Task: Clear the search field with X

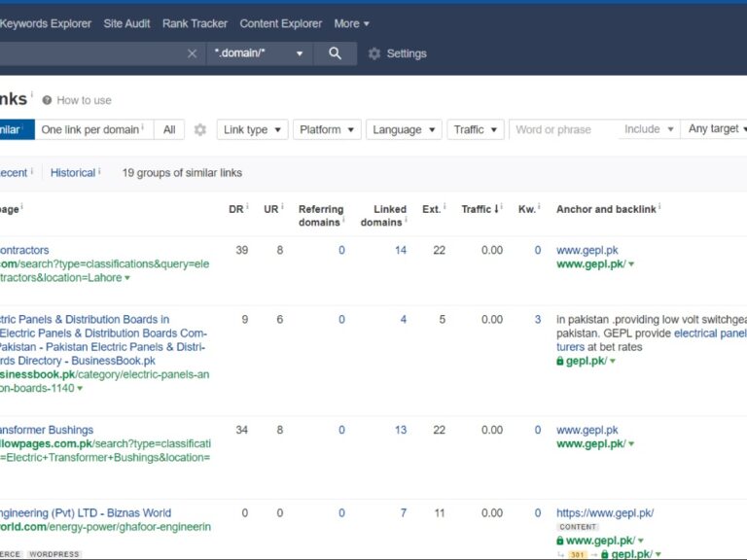Action: (192, 53)
